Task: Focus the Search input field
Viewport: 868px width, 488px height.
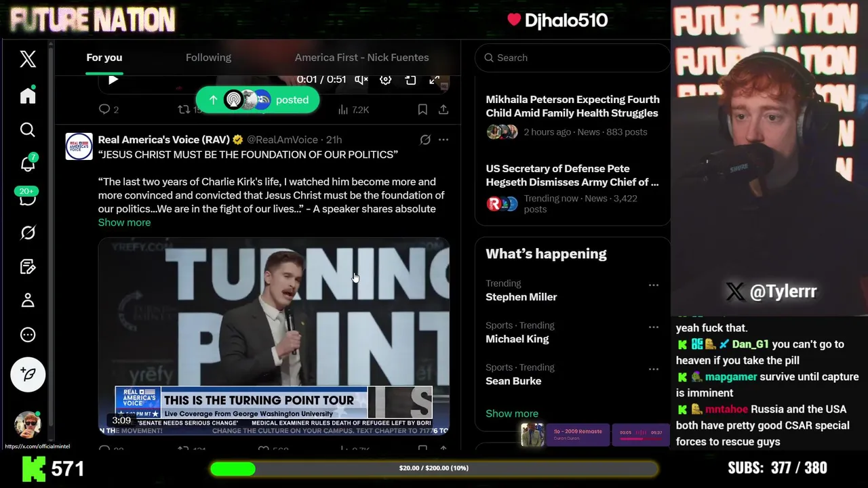Action: 573,58
